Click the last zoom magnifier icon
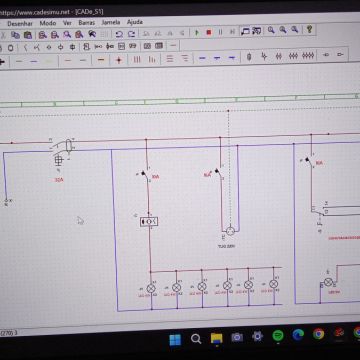Image resolution: width=360 pixels, height=360 pixels. click(295, 29)
